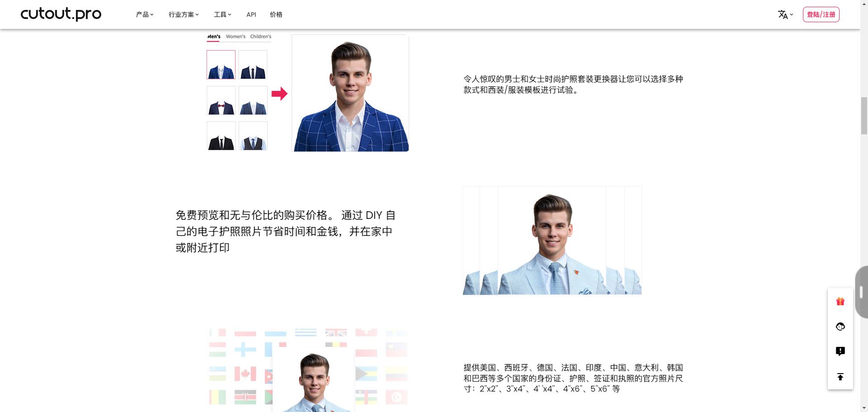Open the customer service chat icon
This screenshot has height=412, width=868.
click(x=840, y=326)
